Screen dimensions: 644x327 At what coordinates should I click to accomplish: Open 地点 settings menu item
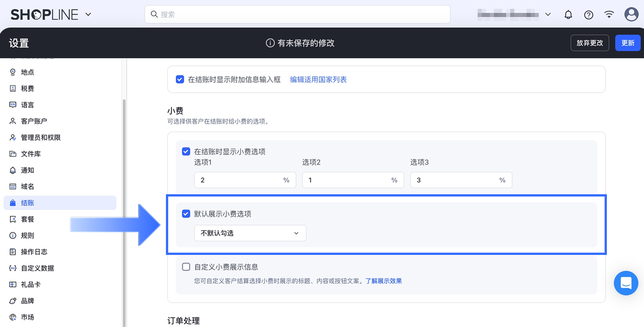point(60,72)
